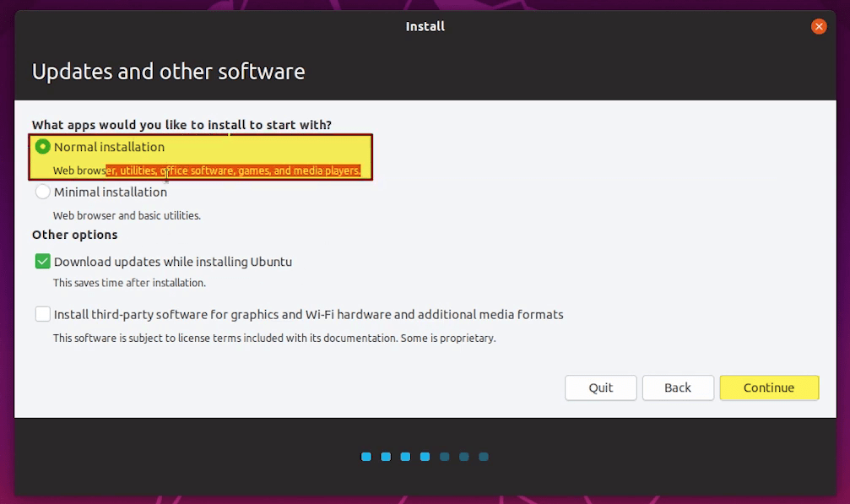Enable third-party software for graphics and Wi-Fi
Image resolution: width=850 pixels, height=504 pixels.
coord(43,314)
